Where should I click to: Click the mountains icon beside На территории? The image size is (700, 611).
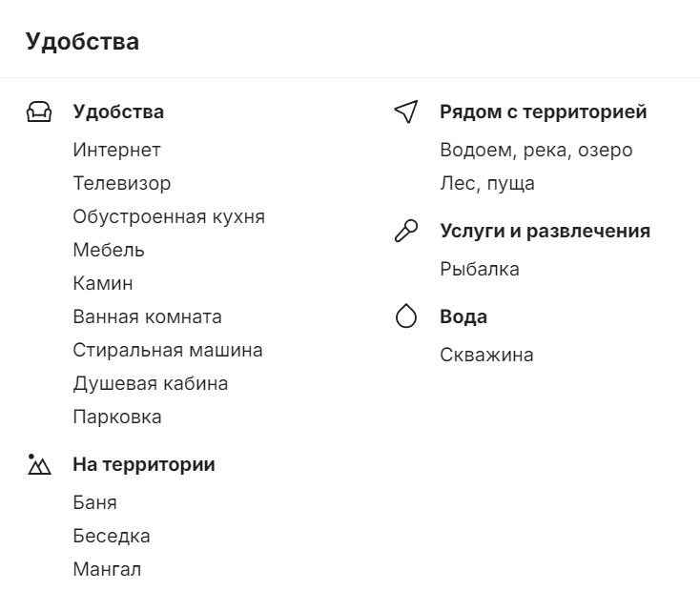(x=39, y=464)
